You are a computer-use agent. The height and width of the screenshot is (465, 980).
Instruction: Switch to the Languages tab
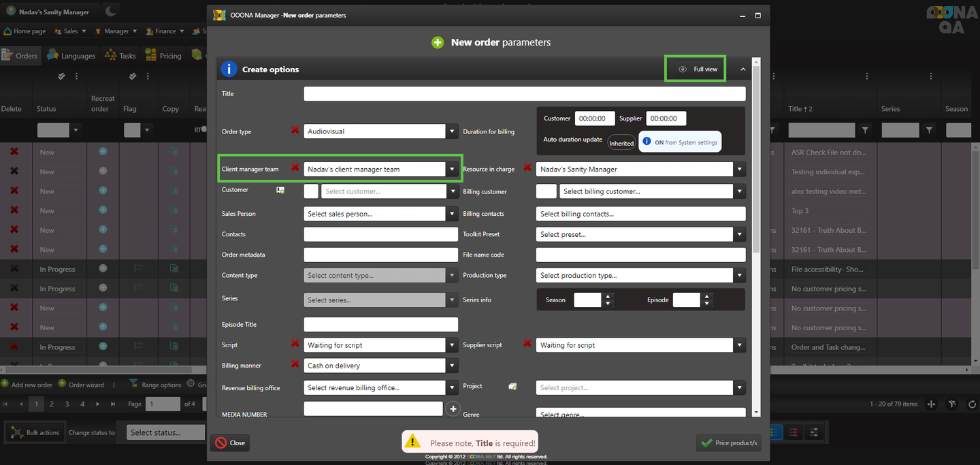click(x=71, y=56)
